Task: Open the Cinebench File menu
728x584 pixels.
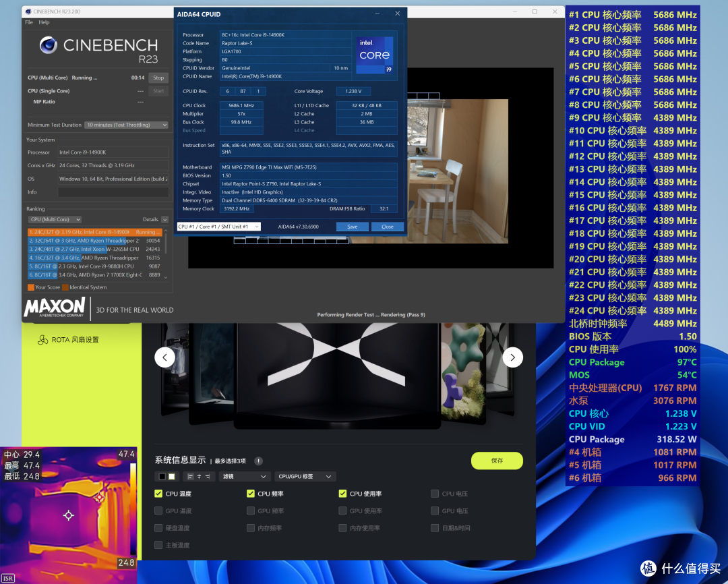Action: pyautogui.click(x=29, y=22)
